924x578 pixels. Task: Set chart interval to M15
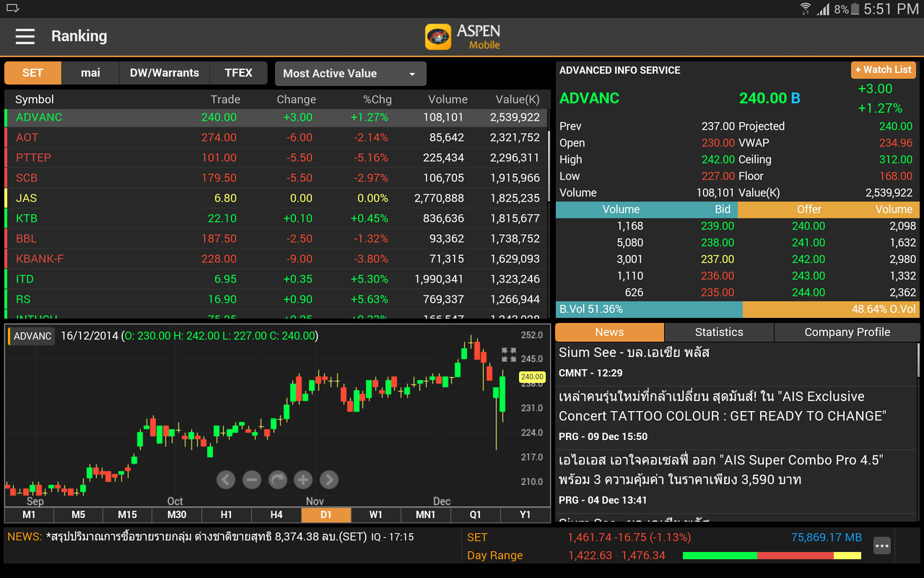pos(128,515)
